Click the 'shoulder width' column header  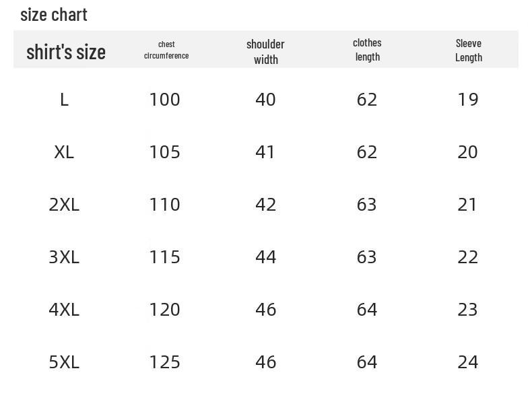tap(265, 51)
